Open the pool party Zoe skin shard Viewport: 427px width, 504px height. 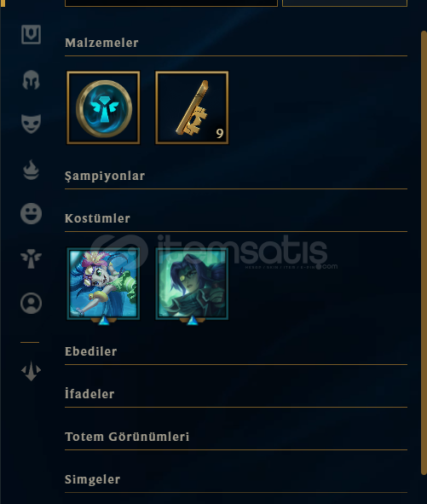[103, 284]
